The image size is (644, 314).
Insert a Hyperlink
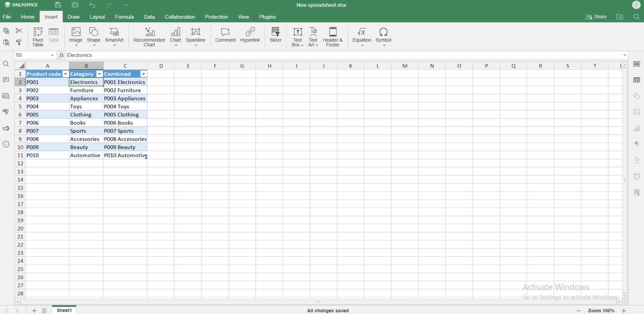pos(250,35)
